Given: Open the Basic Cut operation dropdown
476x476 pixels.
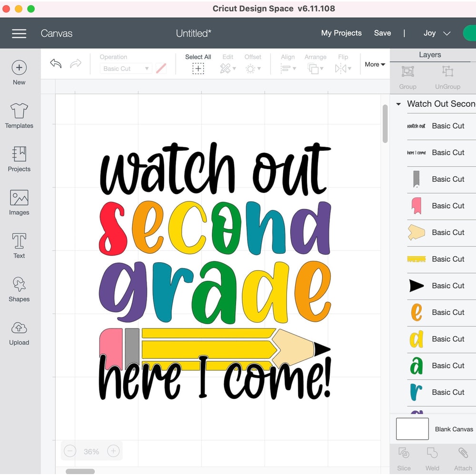Looking at the screenshot, I should pyautogui.click(x=125, y=69).
